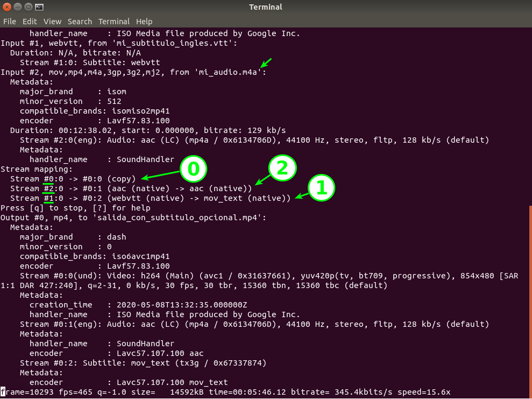This screenshot has width=532, height=399.
Task: Close the Terminal window
Action: coord(7,7)
